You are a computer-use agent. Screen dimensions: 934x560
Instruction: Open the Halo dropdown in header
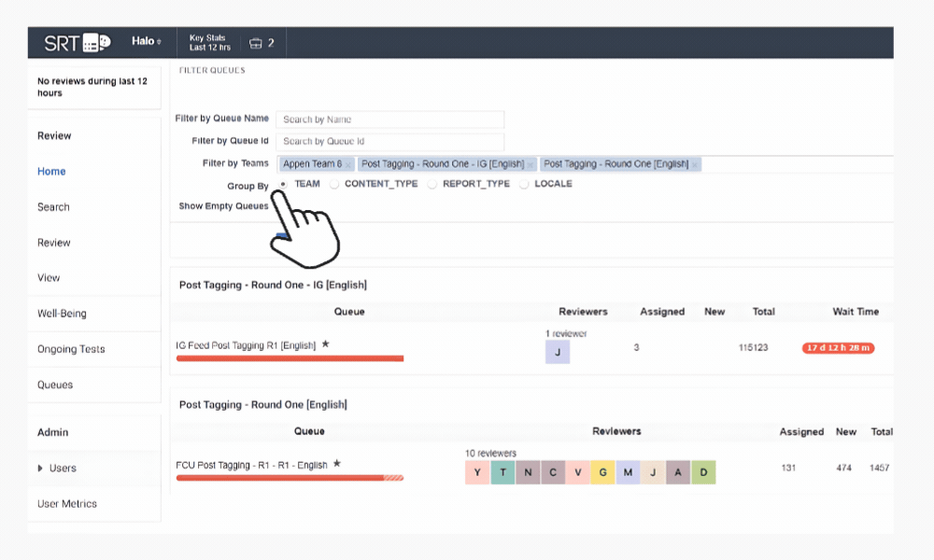[x=147, y=42]
